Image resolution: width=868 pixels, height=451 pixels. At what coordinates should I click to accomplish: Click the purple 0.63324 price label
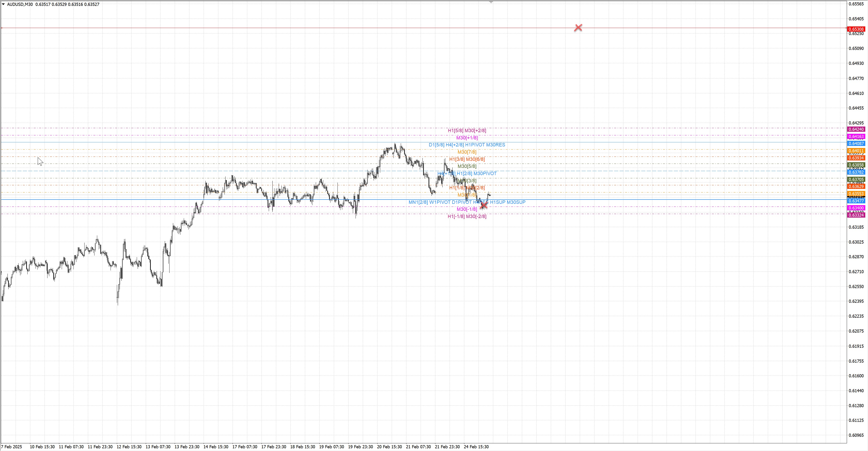856,215
